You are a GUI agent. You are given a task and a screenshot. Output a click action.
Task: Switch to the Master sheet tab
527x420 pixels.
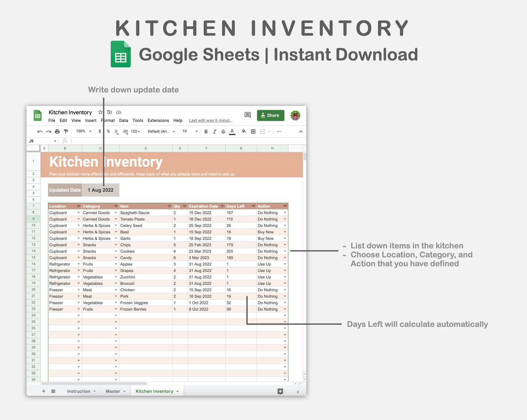point(114,391)
